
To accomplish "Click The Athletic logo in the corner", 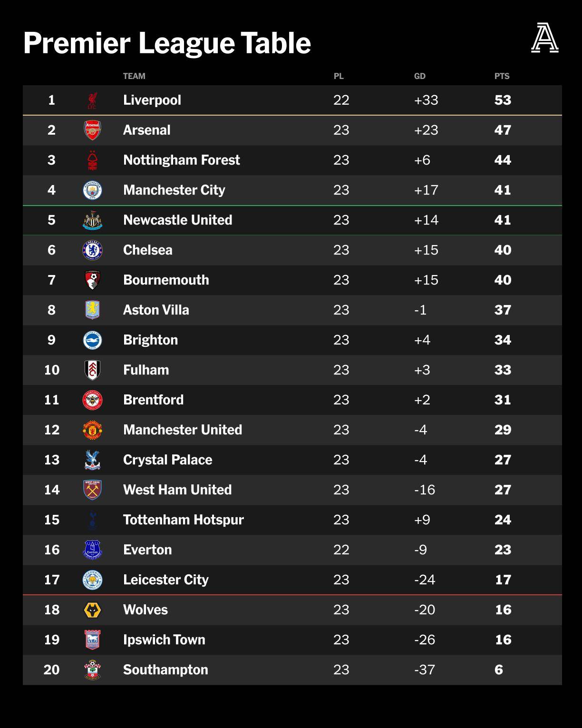I will 545,38.
